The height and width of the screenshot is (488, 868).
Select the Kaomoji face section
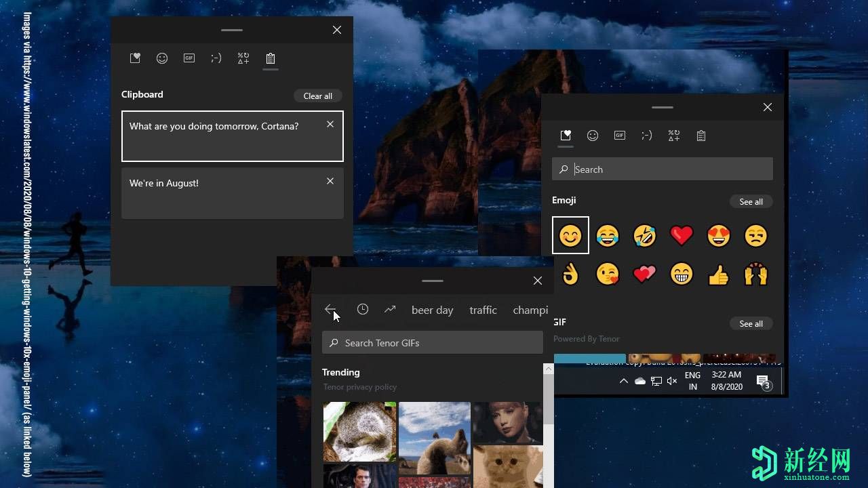pos(647,135)
